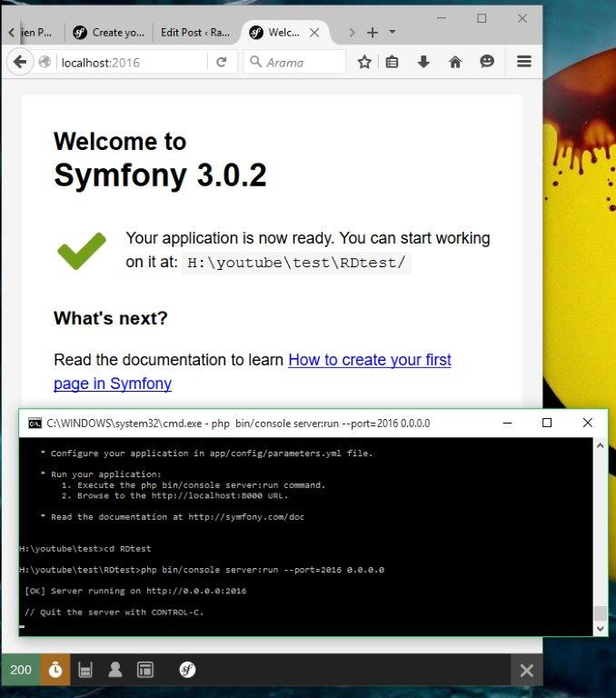Maximize the cmd.exe window
616x698 pixels.
coord(547,423)
